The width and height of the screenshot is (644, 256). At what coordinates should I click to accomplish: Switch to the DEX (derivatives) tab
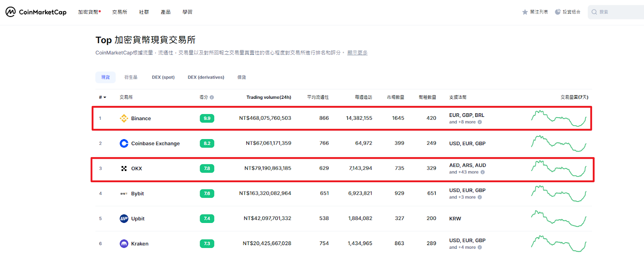tap(206, 77)
